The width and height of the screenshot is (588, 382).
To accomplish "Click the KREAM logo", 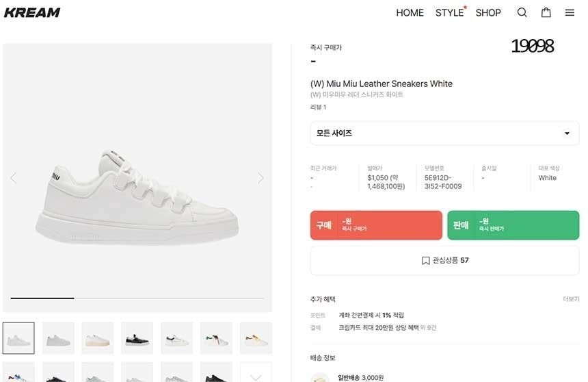I will pos(32,12).
